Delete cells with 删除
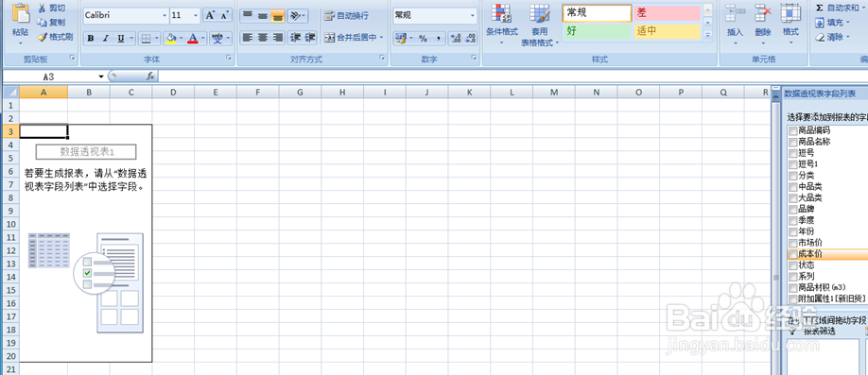The height and width of the screenshot is (375, 868). coord(763,25)
